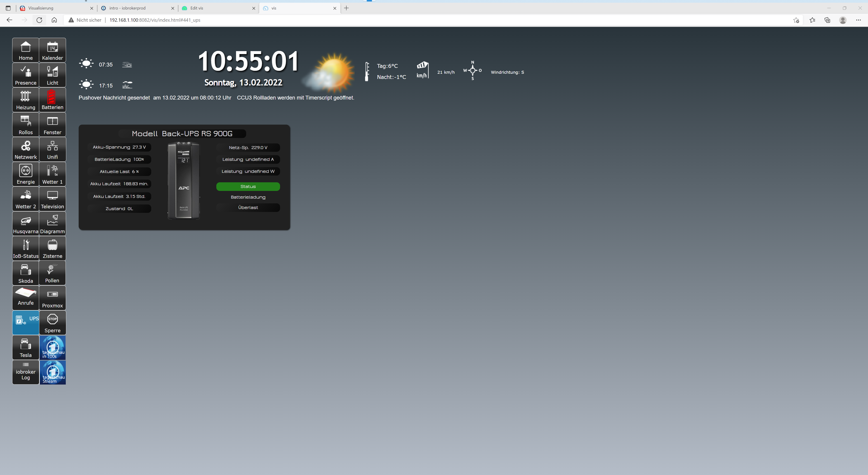Click the Sperre stop-sign tile
This screenshot has height=475, width=868.
tap(52, 323)
